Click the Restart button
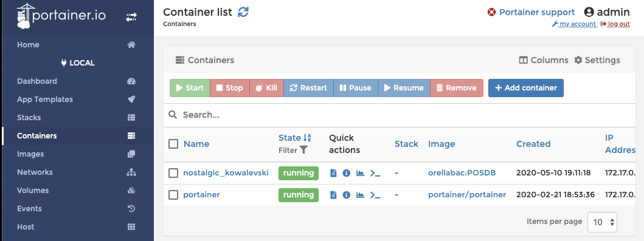The image size is (644, 241). pyautogui.click(x=308, y=88)
